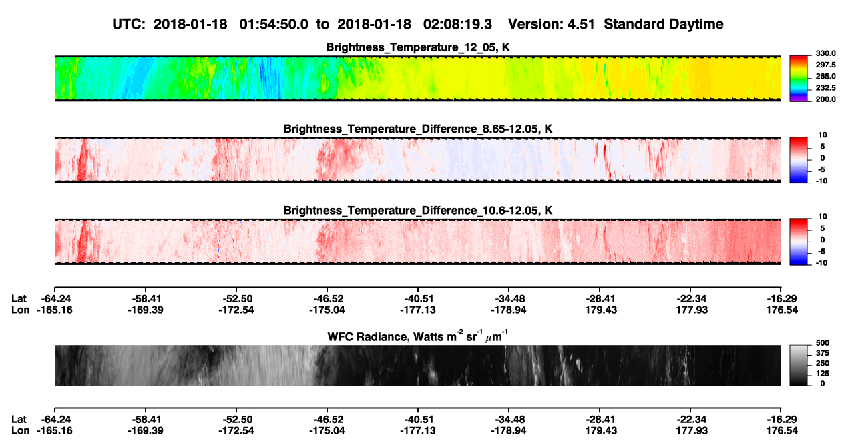Click latitude '-34.48' below the WFC panel

[509, 420]
